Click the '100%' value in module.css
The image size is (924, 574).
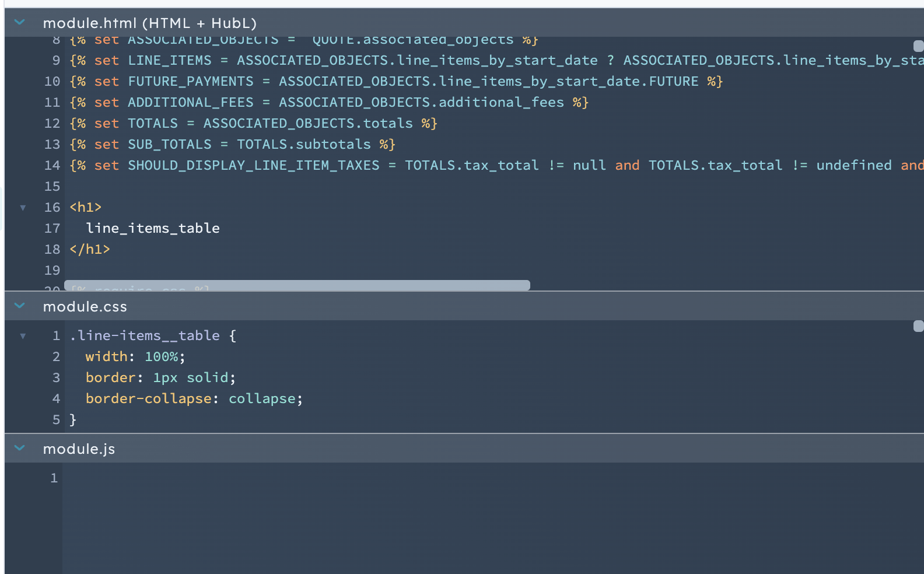pyautogui.click(x=162, y=357)
